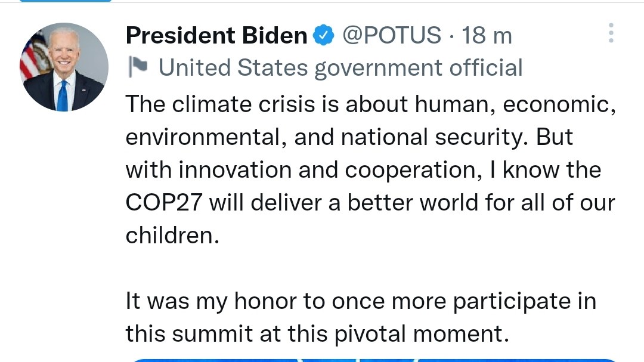Screen dimensions: 644x362
Task: Open the attached media preview below the tweet
Action: pyautogui.click(x=370, y=360)
